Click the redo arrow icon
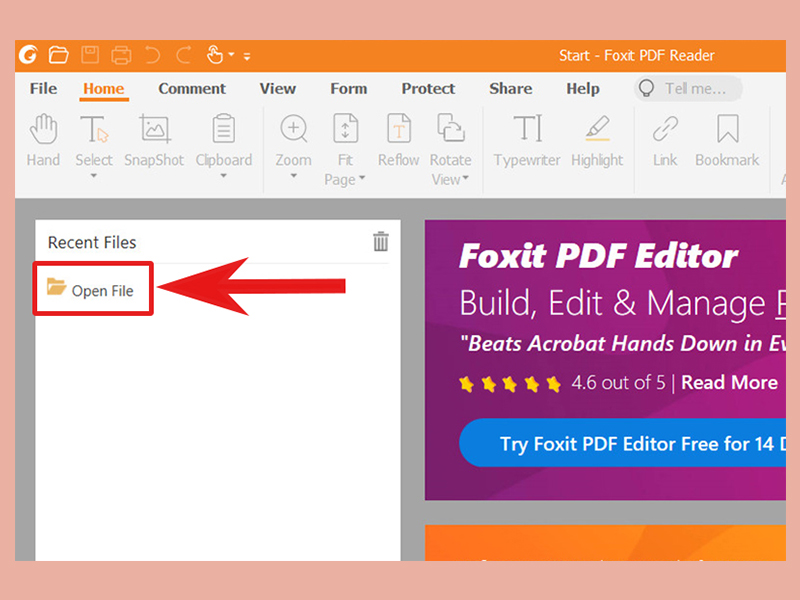Screen dimensions: 800x600 tap(184, 55)
